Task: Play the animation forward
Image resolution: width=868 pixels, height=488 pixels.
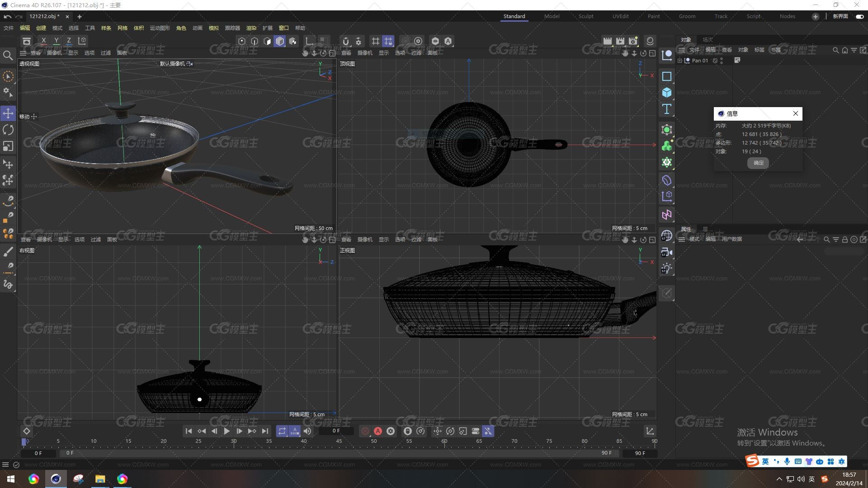Action: coord(226,431)
